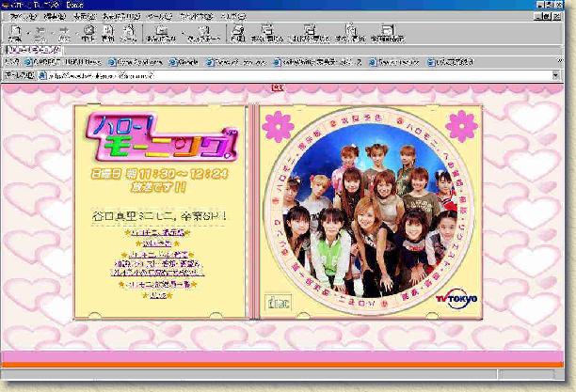576x392 pixels.
Task: Minimize the inner document window
Action: point(537,16)
